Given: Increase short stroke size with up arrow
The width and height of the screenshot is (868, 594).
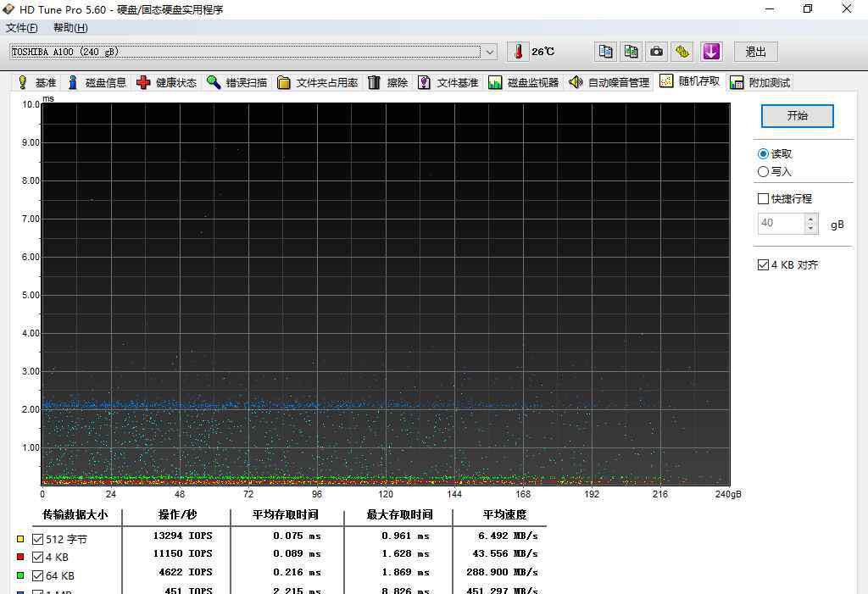Looking at the screenshot, I should 811,219.
